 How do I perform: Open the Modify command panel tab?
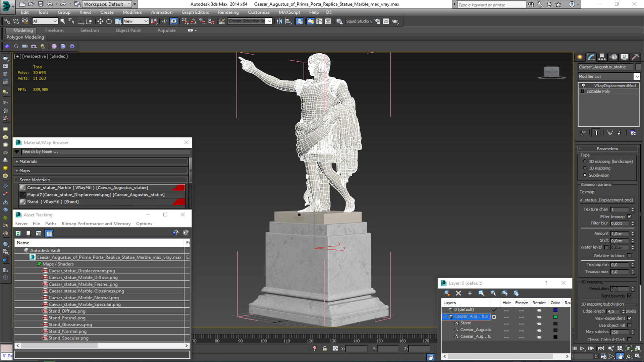[x=591, y=57]
